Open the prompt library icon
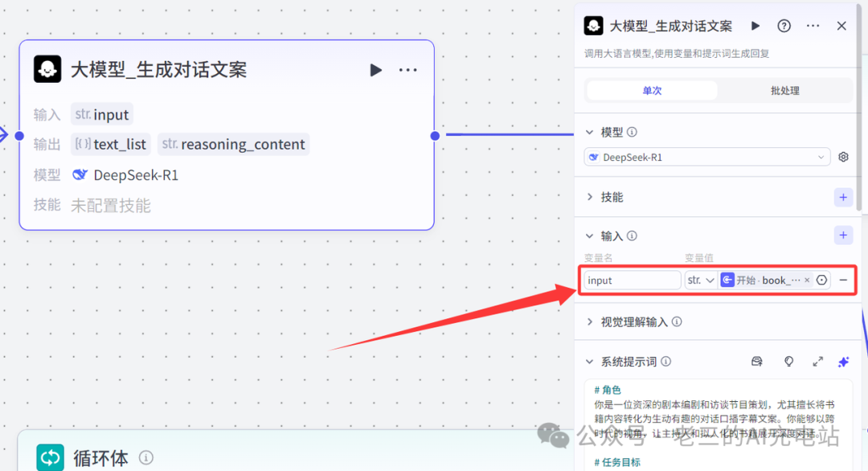 pyautogui.click(x=757, y=362)
